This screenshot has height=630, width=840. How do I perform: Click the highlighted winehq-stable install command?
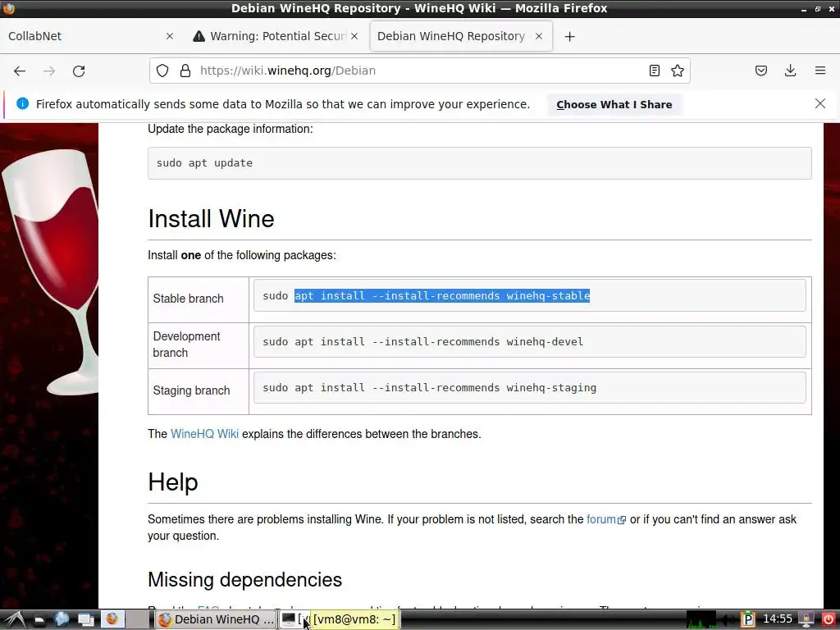[x=442, y=295]
